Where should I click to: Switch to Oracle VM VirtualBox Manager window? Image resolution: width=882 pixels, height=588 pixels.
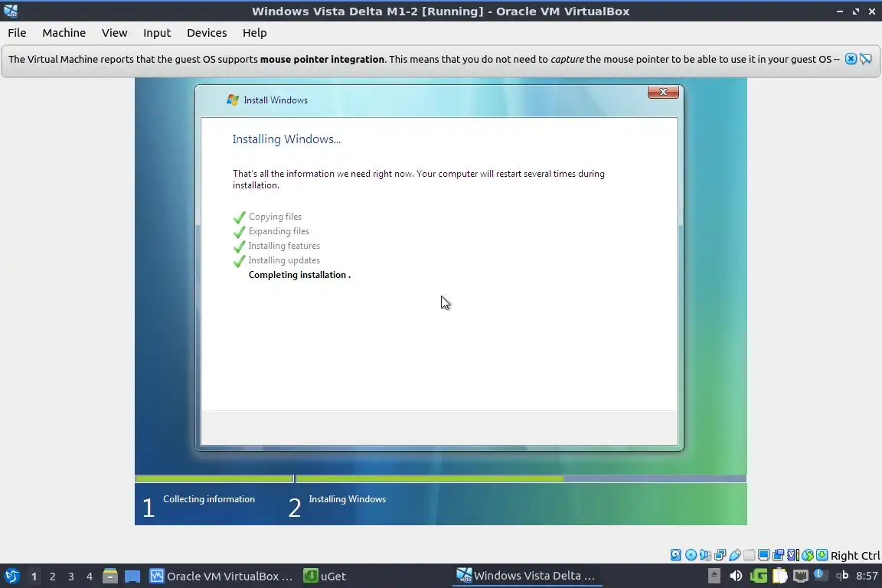coord(221,576)
